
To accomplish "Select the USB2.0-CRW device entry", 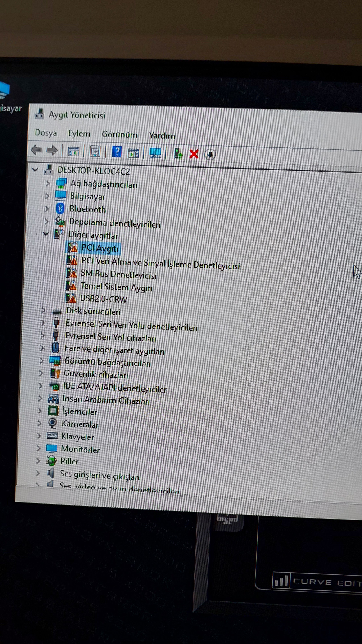I will pos(103,299).
